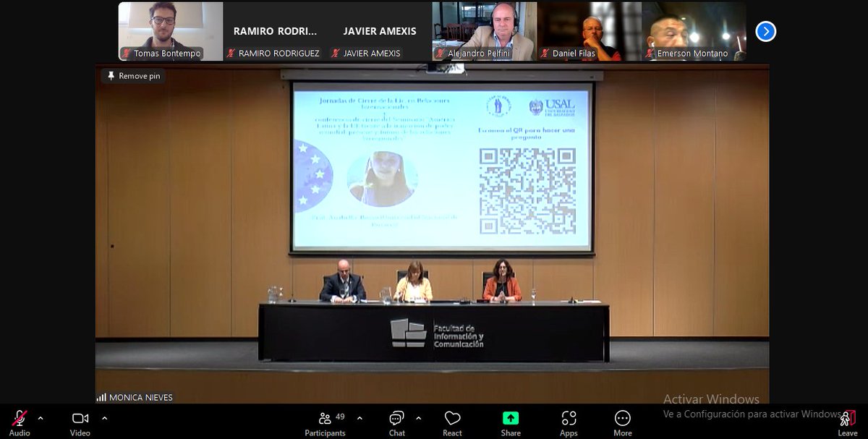The width and height of the screenshot is (868, 439).
Task: Click the muted mic icon by RAMIRO RODRIGUEZ label
Action: [231, 54]
